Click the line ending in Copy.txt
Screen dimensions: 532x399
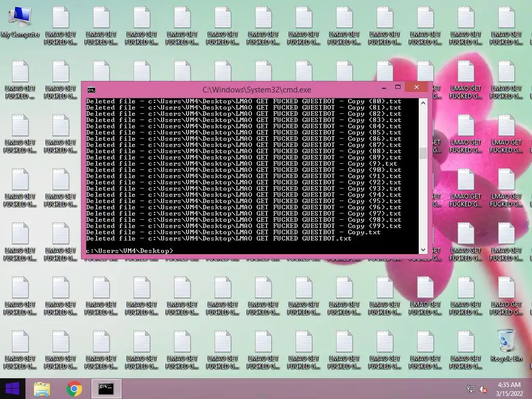tap(233, 232)
